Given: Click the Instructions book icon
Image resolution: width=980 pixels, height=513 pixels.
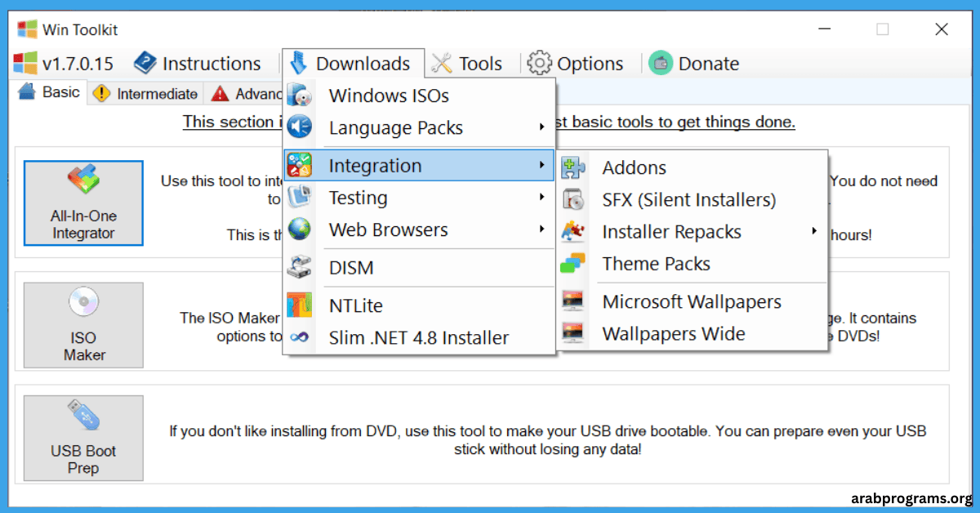Looking at the screenshot, I should point(145,63).
